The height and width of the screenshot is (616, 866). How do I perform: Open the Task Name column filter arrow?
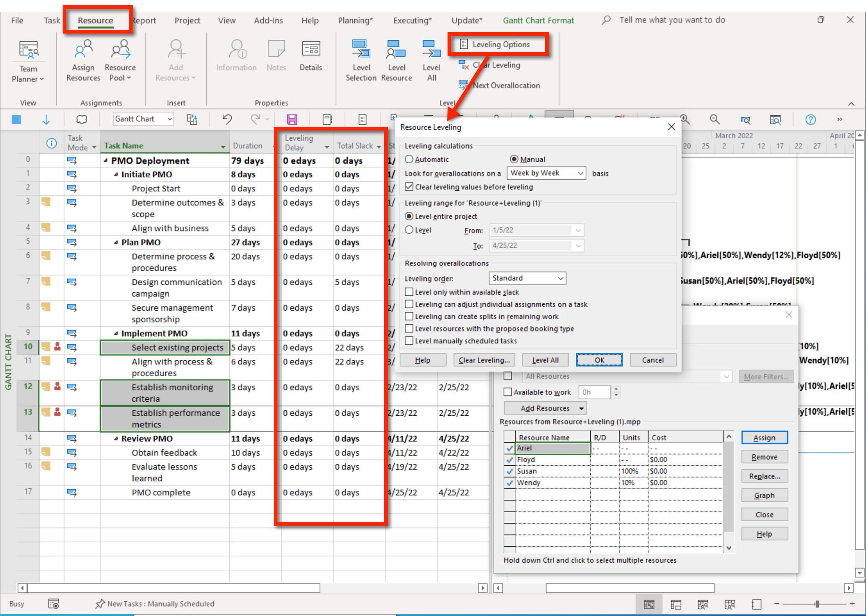point(223,147)
